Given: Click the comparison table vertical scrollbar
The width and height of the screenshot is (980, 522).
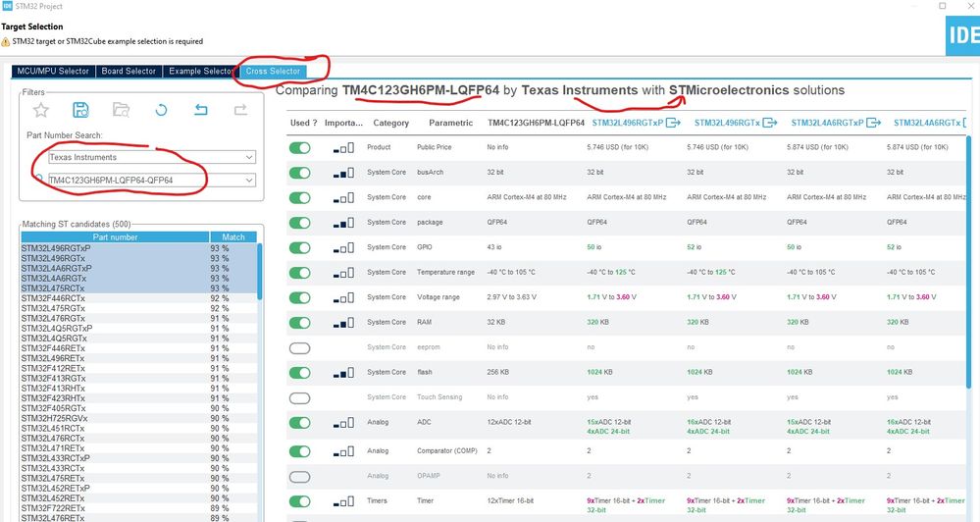Looking at the screenshot, I should (970, 263).
